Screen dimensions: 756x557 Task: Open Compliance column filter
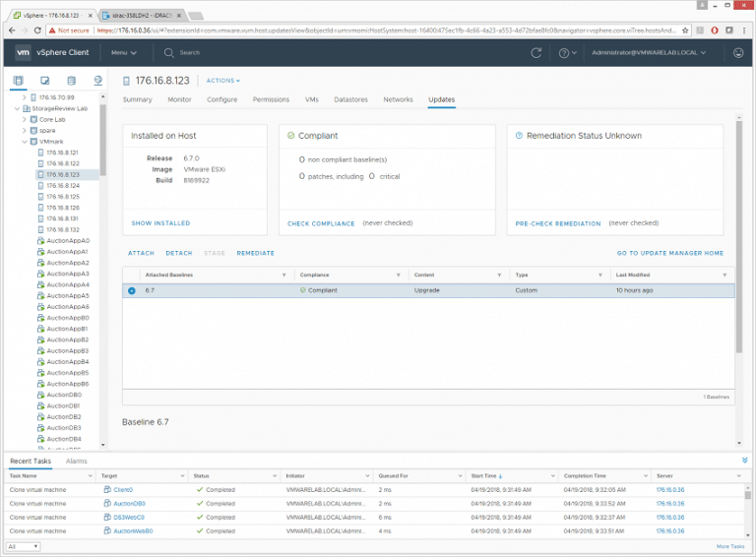(x=399, y=275)
